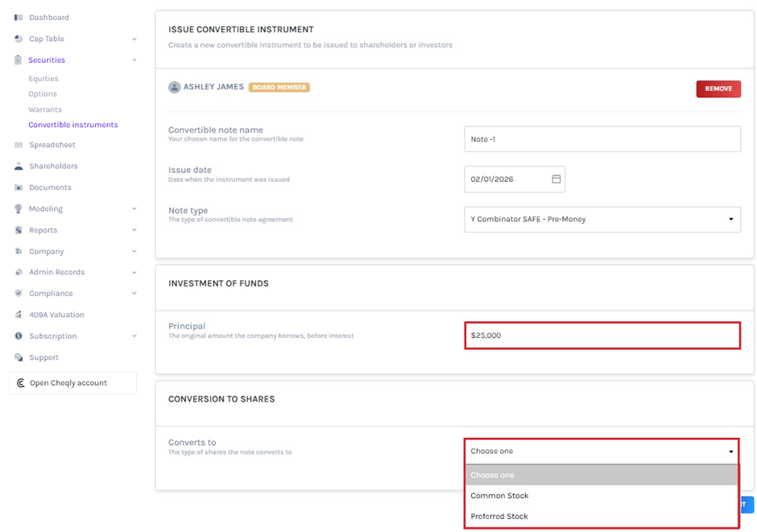
Task: Click the Open Cheqly account button
Action: pyautogui.click(x=72, y=383)
